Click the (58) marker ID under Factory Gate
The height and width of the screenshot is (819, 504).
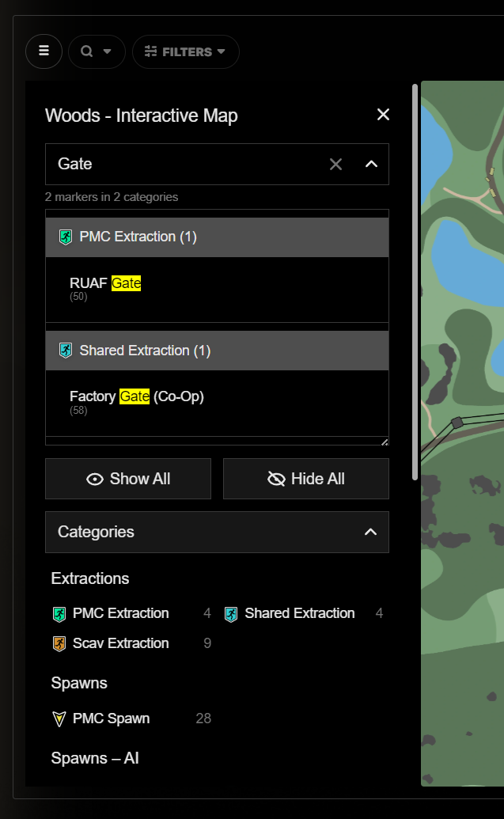[x=78, y=411]
